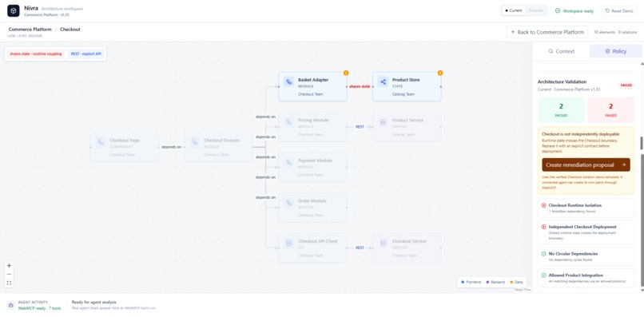This screenshot has width=644, height=317.
Task: Click passed icon for Allowed Product Integration
Action: click(544, 275)
